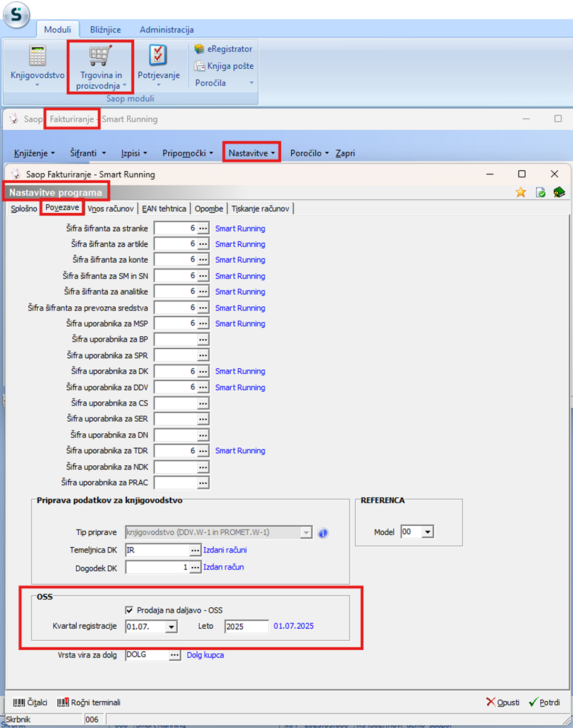Open the Splošno settings tab
573x728 pixels.
point(24,209)
